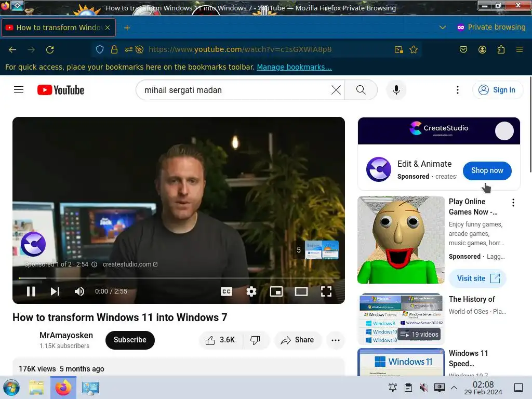
Task: Open picture-in-picture icon in the address bar
Action: point(399,49)
